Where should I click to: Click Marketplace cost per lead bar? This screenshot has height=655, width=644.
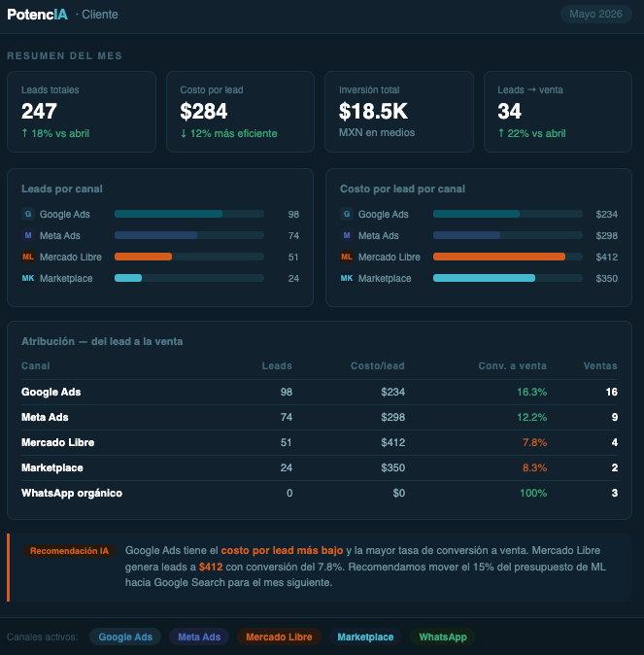click(508, 278)
